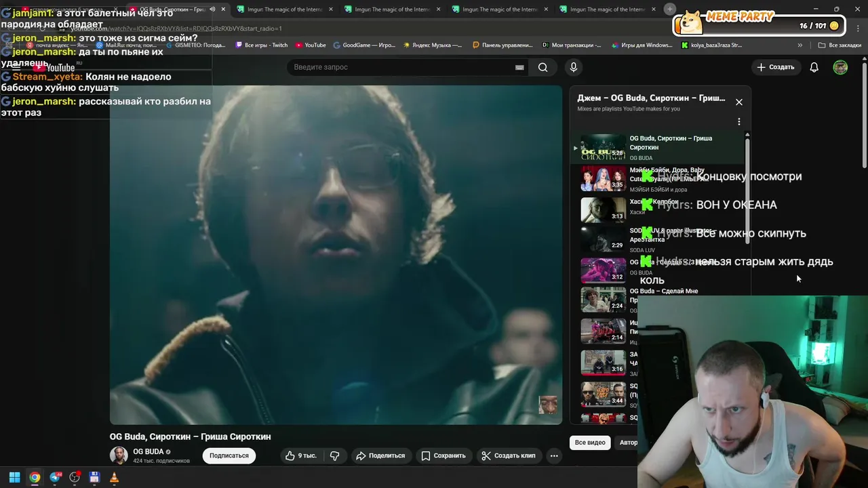Play the video thumbnail lasting 2:14 in playlist
Viewport: 868px width, 488px height.
(x=603, y=331)
